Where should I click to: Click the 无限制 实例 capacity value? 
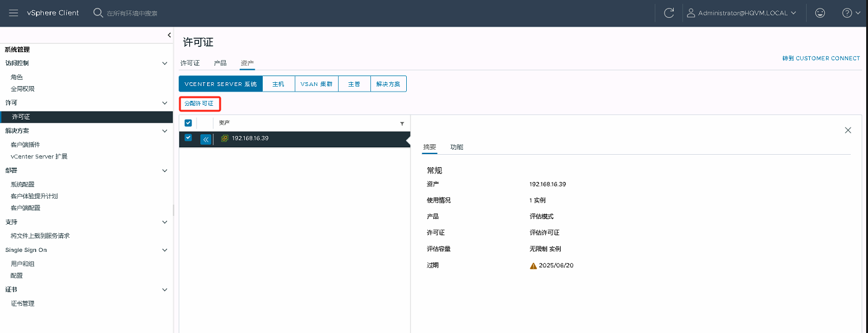545,249
